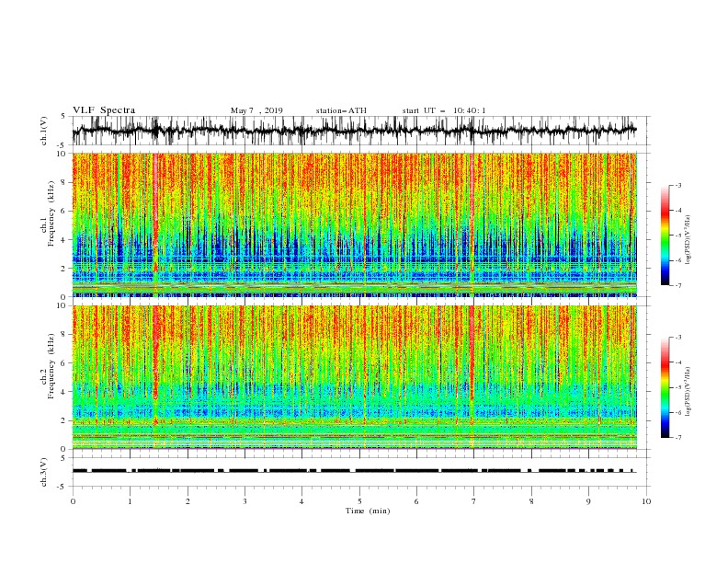Click the 'ch.3(V)' axis label

tap(44, 472)
